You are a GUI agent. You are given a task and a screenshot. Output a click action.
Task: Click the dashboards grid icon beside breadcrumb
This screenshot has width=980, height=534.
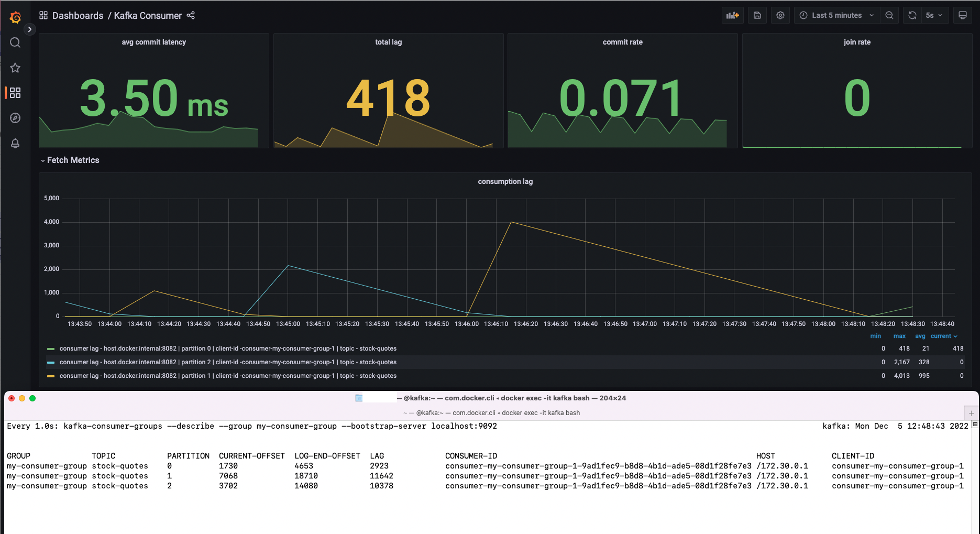[43, 15]
